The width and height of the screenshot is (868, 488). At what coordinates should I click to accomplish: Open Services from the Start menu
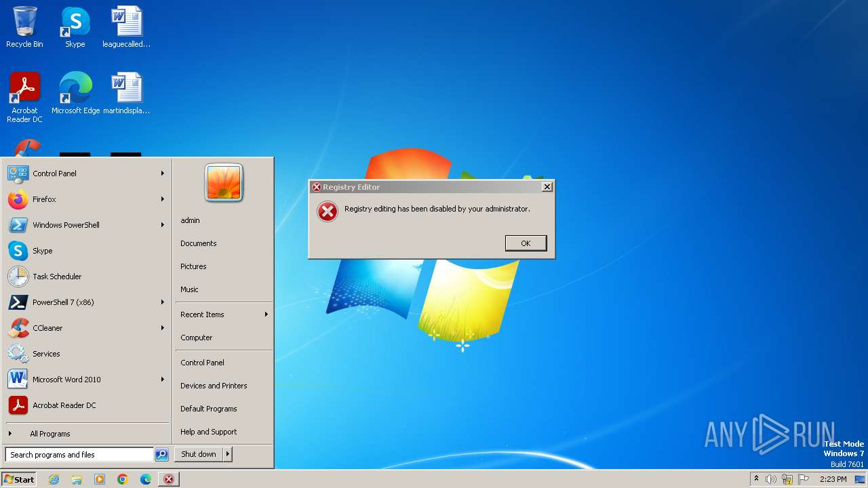point(86,354)
